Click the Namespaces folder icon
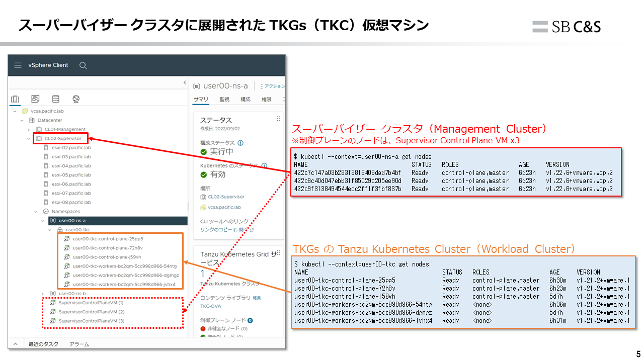Screen dimensions: 644x362 point(46,212)
